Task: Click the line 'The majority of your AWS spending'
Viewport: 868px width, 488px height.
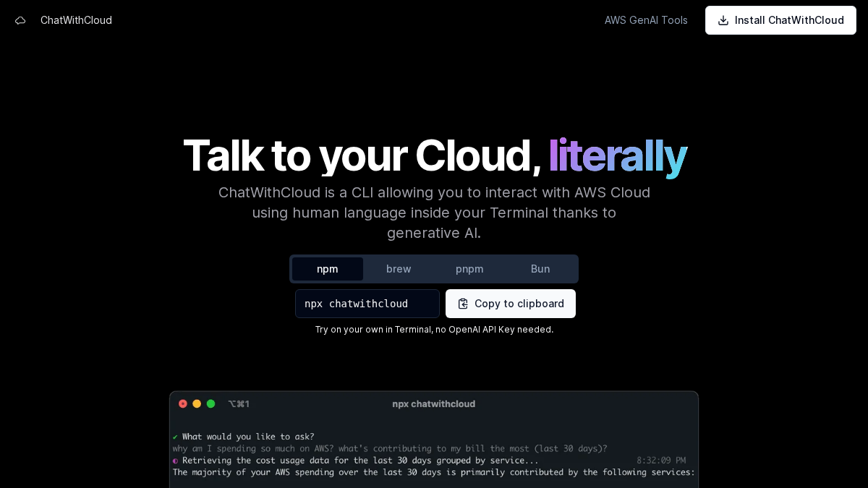Action: coord(434,472)
